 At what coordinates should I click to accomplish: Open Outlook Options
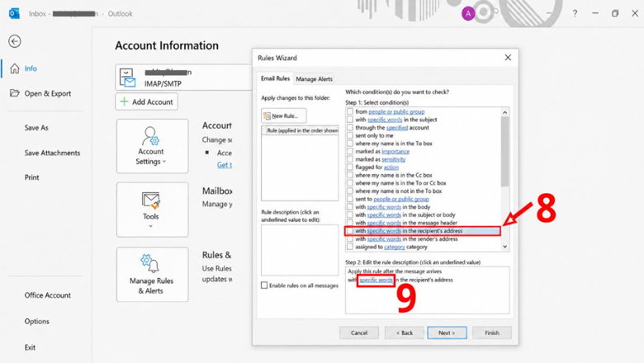[36, 321]
